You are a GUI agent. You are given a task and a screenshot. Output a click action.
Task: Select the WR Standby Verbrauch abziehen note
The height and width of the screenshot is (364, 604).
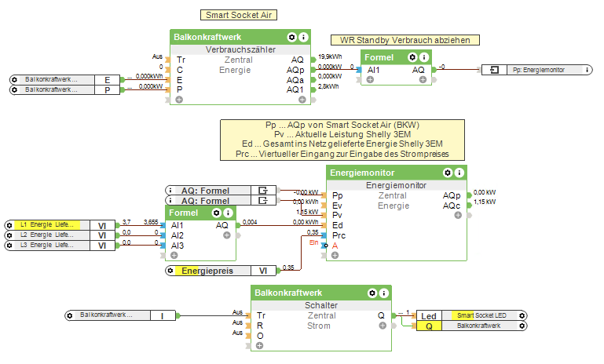point(405,40)
